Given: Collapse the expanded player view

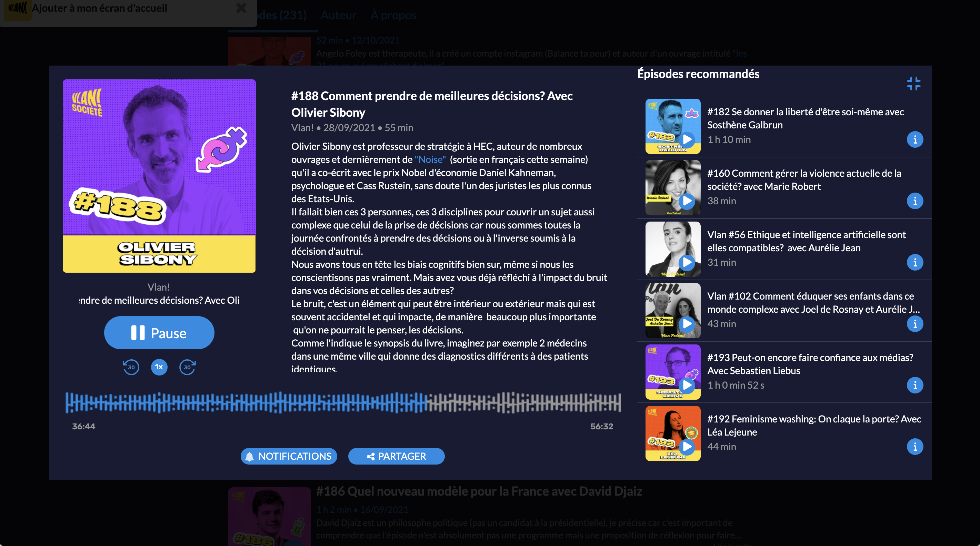Looking at the screenshot, I should click(913, 84).
